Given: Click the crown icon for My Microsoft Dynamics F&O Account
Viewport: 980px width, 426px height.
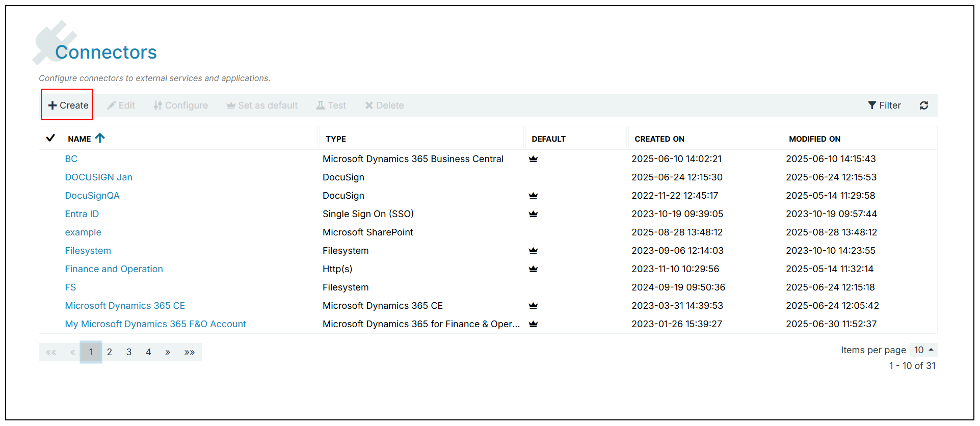Looking at the screenshot, I should pos(534,324).
